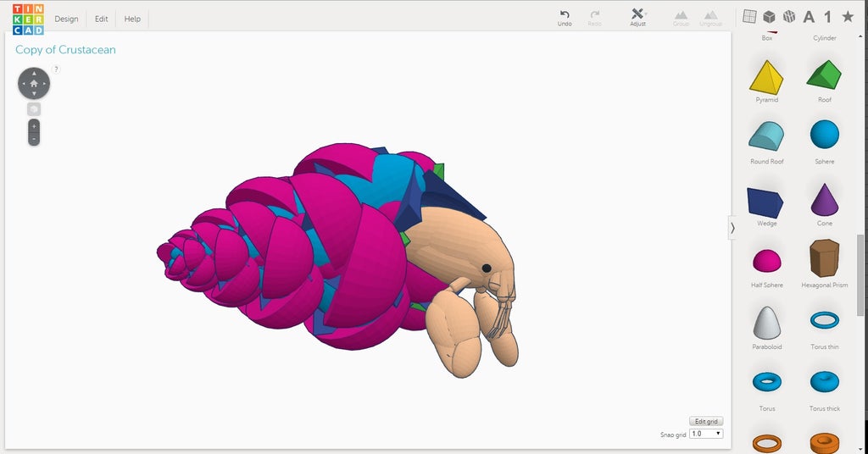This screenshot has width=868, height=454.
Task: Click the shapes panel scrollbar thumb
Action: (x=860, y=274)
